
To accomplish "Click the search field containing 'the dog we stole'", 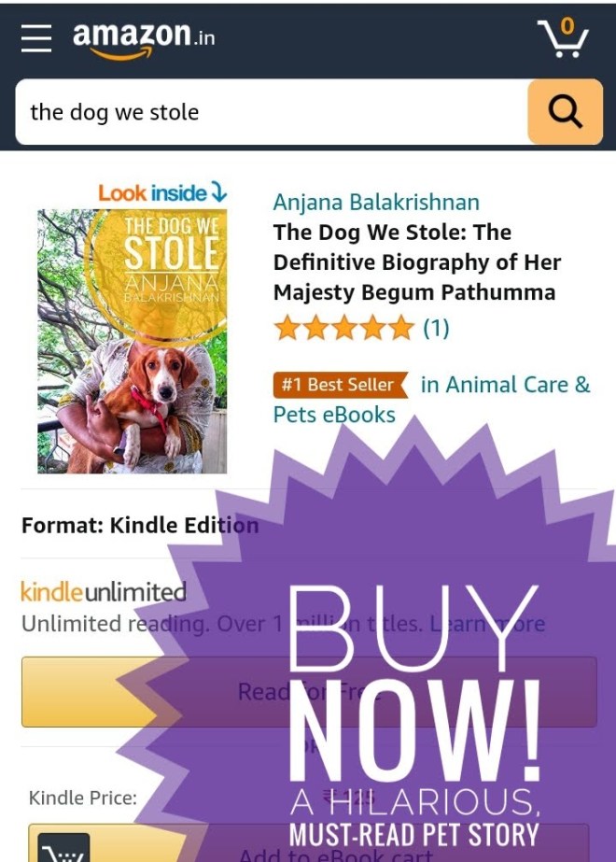I will [272, 111].
